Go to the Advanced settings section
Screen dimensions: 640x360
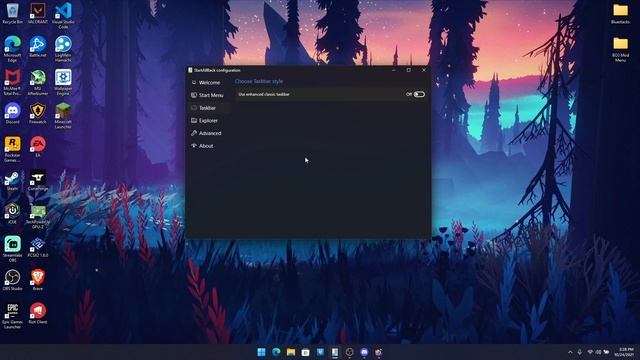tap(209, 133)
